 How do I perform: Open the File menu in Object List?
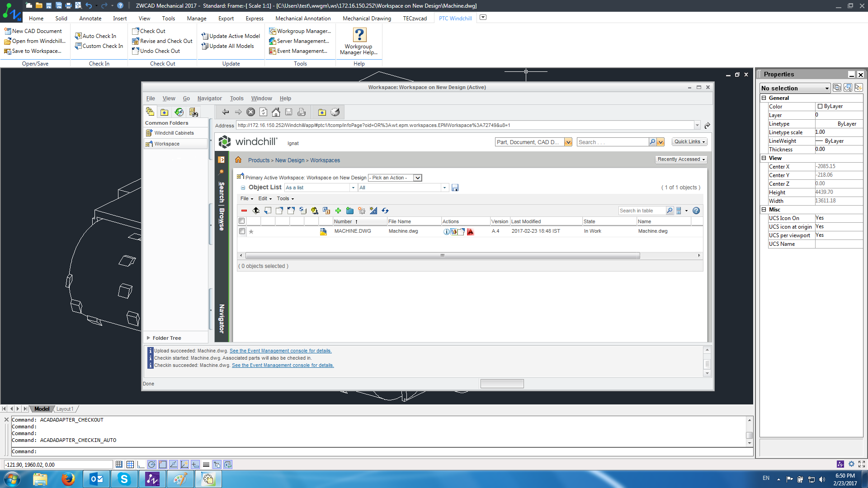click(x=246, y=198)
